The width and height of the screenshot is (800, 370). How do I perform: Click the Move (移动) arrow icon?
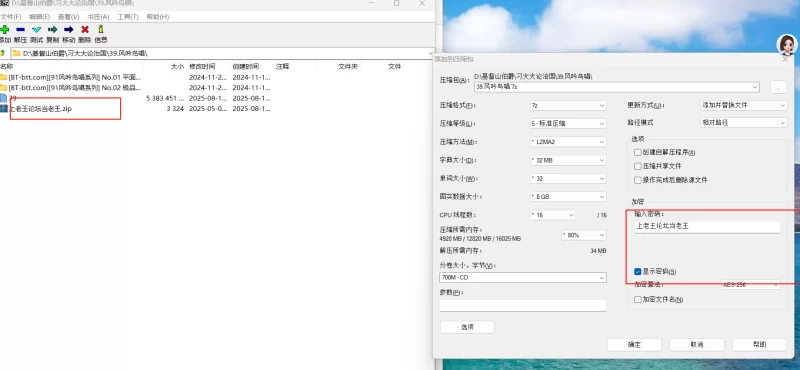point(68,30)
